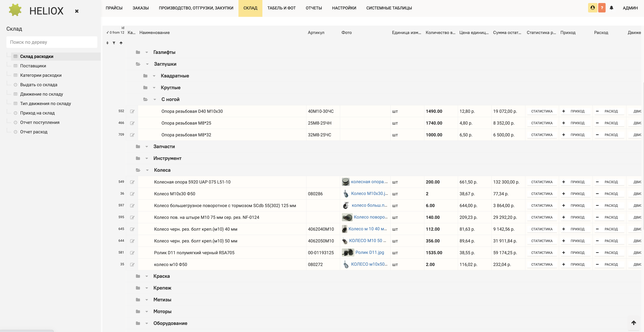Click СТАТИСТИКА for Опора резьбовая D40
Viewport: 644px width, 332px height.
click(x=542, y=111)
